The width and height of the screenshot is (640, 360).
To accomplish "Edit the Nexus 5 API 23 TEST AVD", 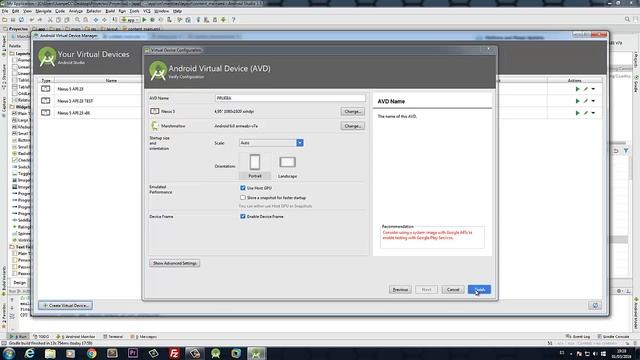I will pos(586,101).
